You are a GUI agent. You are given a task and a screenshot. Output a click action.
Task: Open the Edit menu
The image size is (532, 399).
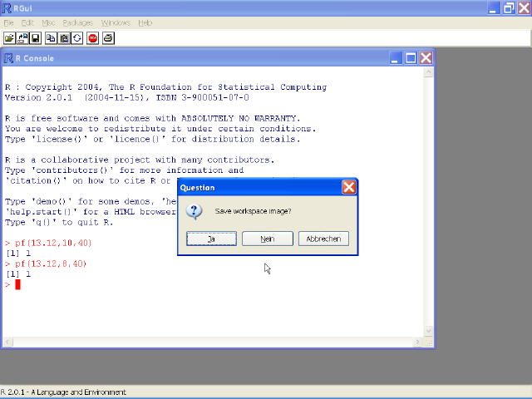27,22
